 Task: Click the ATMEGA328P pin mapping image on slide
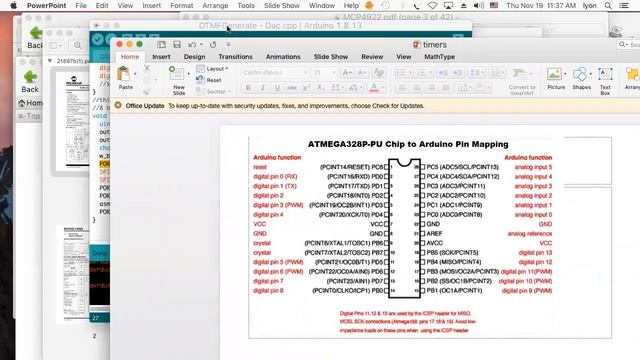(x=407, y=238)
